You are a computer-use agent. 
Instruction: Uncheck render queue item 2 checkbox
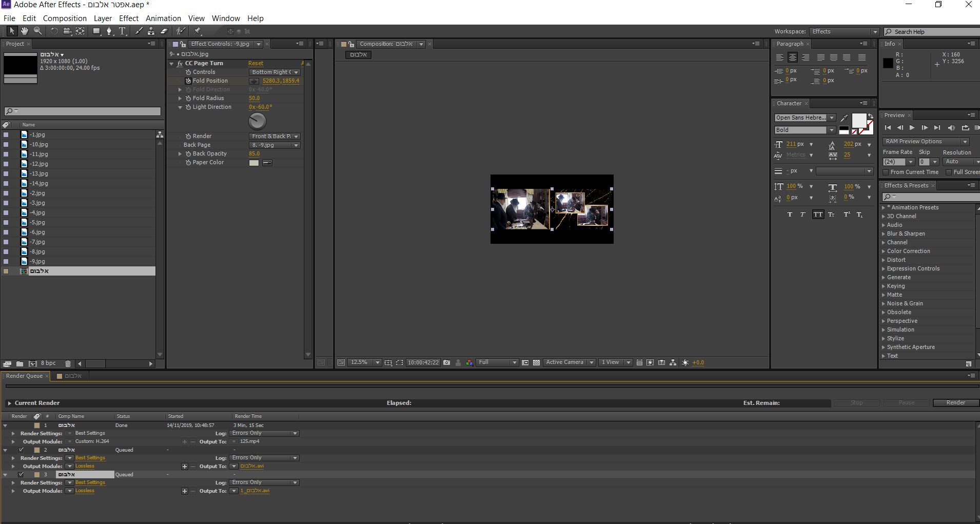point(21,450)
